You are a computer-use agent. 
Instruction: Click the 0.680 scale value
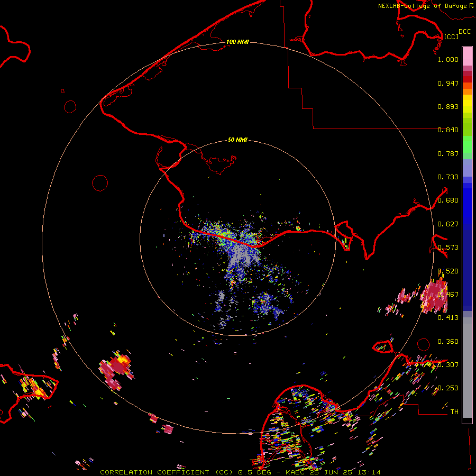pyautogui.click(x=448, y=200)
